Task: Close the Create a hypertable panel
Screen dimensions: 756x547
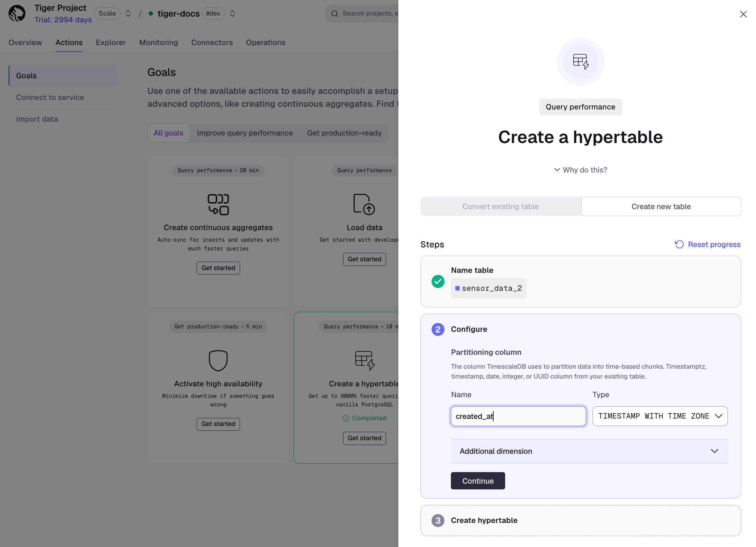Action: point(743,14)
